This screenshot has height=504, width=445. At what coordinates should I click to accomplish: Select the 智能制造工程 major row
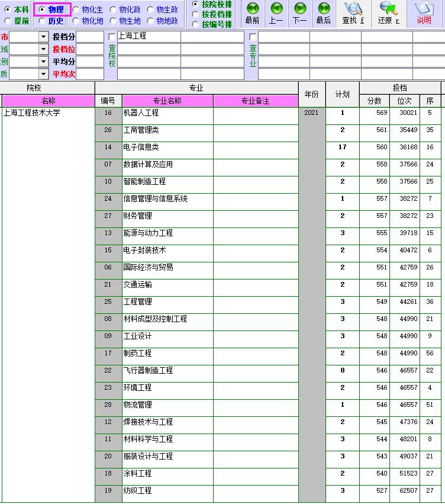(167, 185)
